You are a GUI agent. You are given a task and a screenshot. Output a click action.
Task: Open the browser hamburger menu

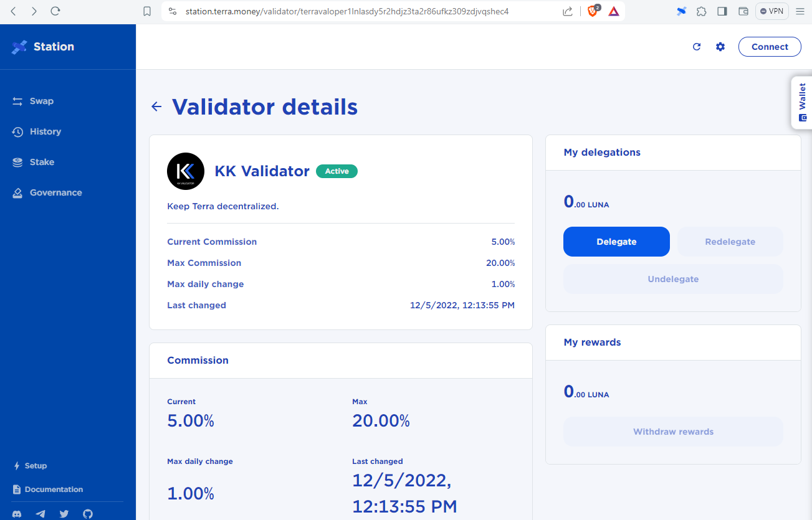(x=800, y=11)
